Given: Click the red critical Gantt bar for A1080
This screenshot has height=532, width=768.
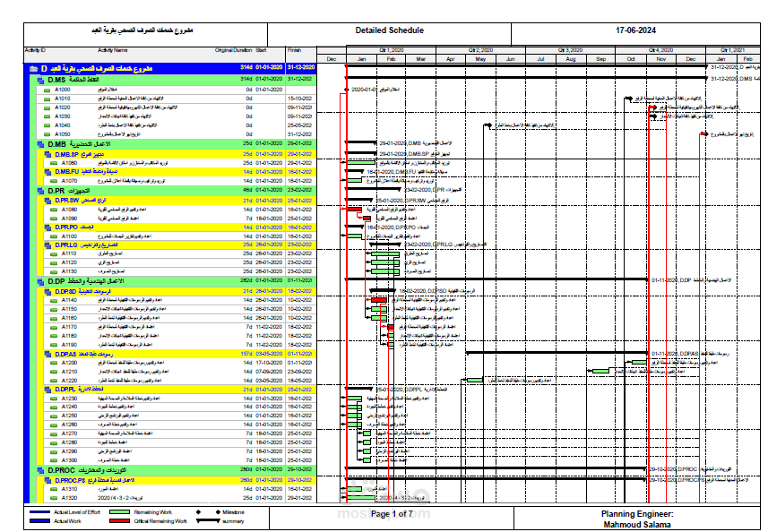Looking at the screenshot, I should pyautogui.click(x=354, y=210).
